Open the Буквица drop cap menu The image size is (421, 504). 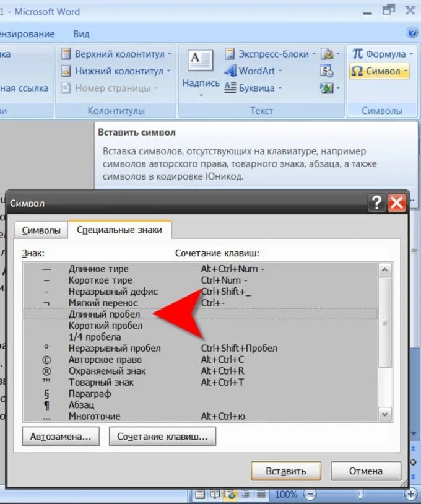pos(253,88)
